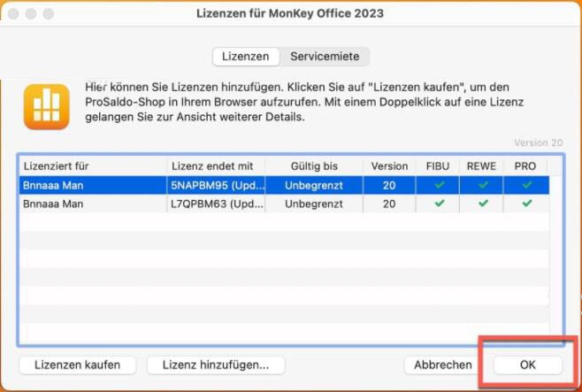Viewport: 582px width, 392px height.
Task: Click the Version column header
Action: coord(389,166)
